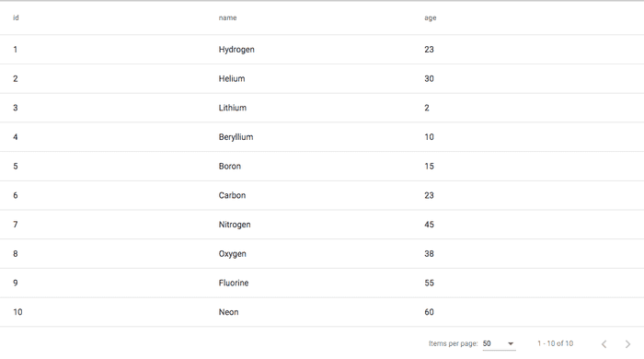
Task: Select the 50 items-per-page value
Action: point(487,343)
